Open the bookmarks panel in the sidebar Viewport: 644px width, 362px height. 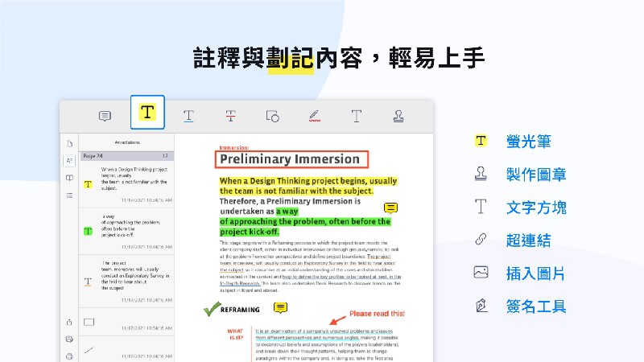[x=70, y=178]
